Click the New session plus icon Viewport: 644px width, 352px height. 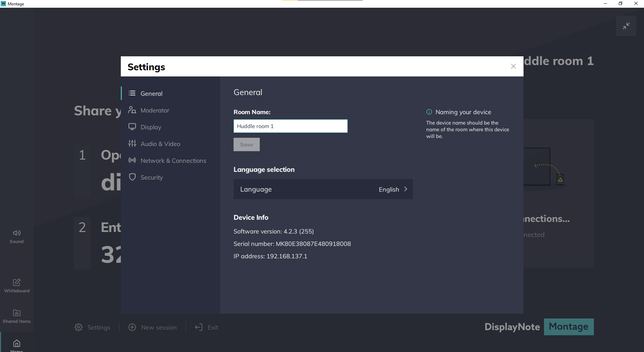[132, 327]
